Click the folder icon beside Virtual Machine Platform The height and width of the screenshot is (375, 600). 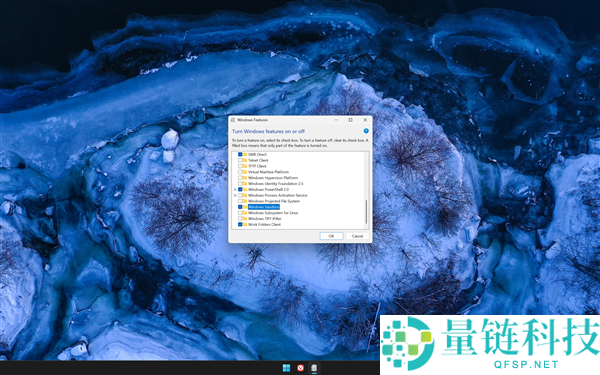pyautogui.click(x=245, y=172)
